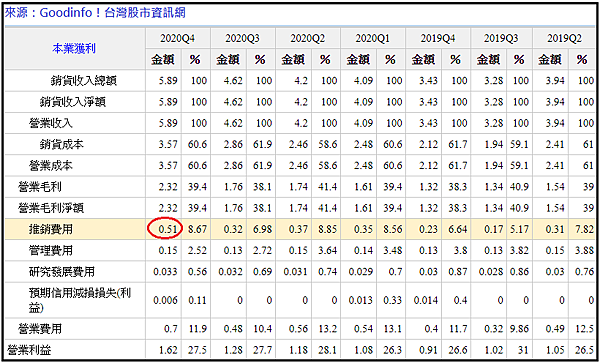The width and height of the screenshot is (600, 363).
Task: Click 研究發展費用 amount 0.029 for 2020Q1
Action: [360, 272]
